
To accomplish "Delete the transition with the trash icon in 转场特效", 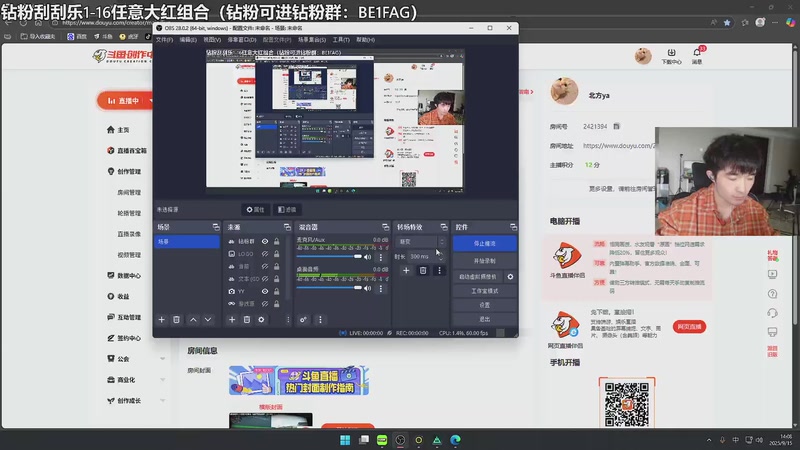I will 423,270.
